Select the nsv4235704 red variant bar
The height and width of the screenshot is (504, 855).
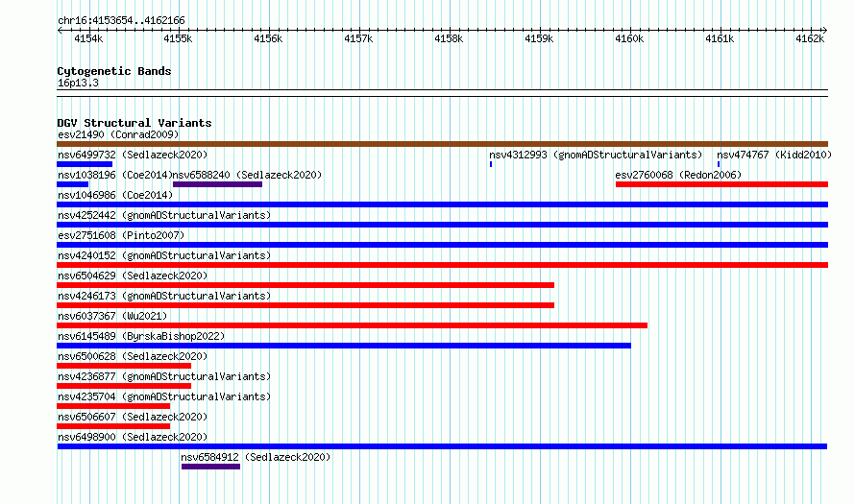pyautogui.click(x=113, y=406)
